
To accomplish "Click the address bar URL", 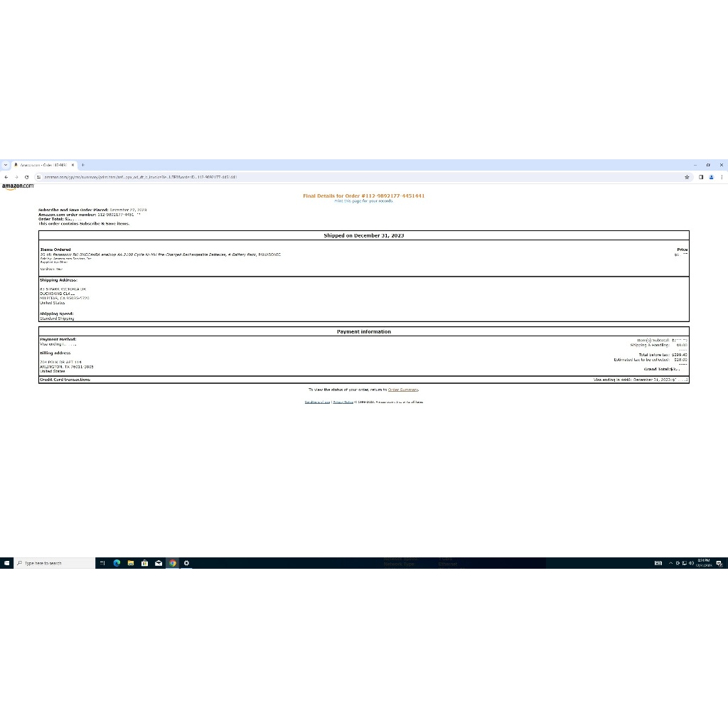I will (x=142, y=177).
